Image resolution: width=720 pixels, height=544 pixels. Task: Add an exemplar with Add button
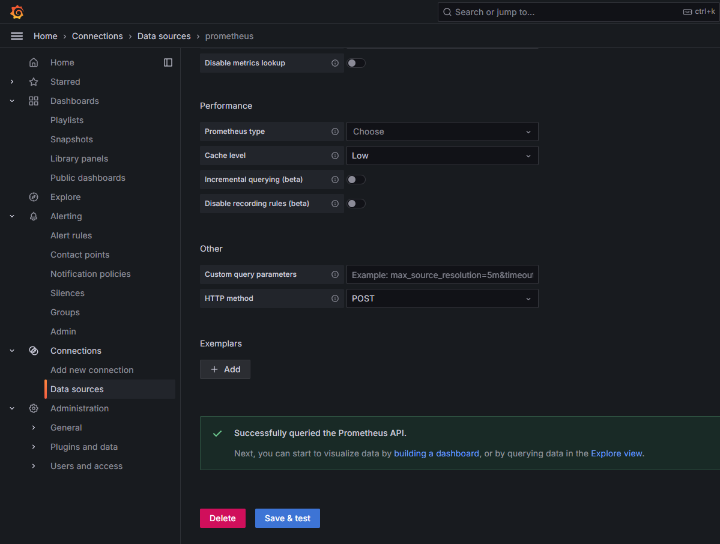[x=225, y=369]
